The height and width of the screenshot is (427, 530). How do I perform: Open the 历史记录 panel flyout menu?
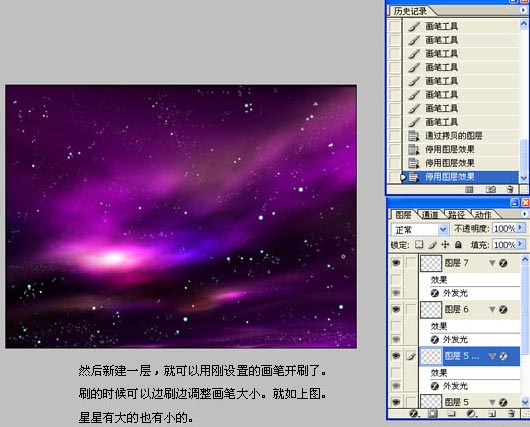(x=524, y=10)
